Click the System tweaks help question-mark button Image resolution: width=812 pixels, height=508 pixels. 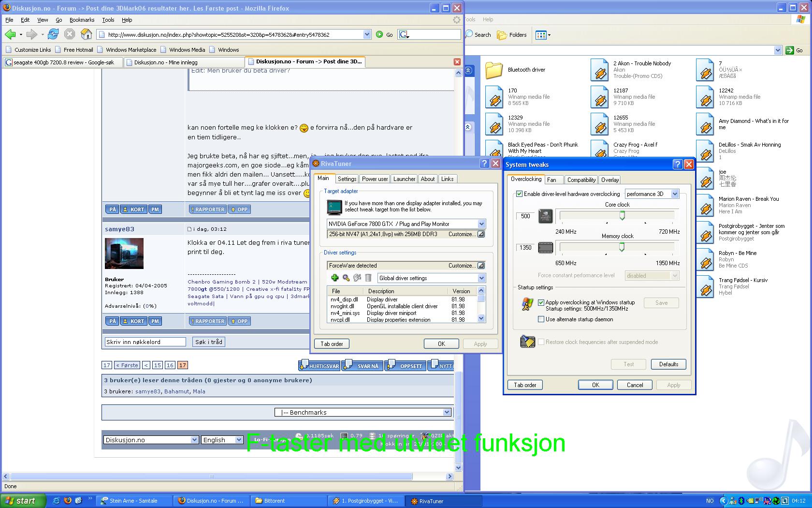tap(678, 164)
